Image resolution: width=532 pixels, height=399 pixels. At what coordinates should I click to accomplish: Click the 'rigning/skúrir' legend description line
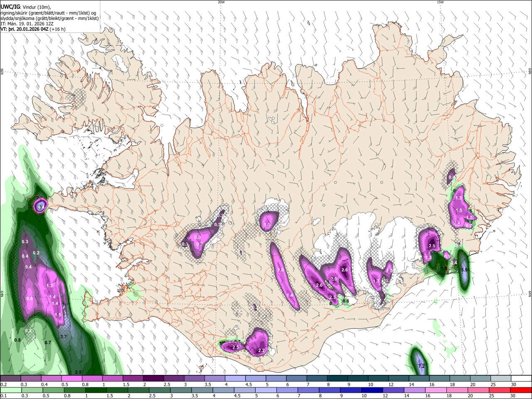tap(48, 12)
